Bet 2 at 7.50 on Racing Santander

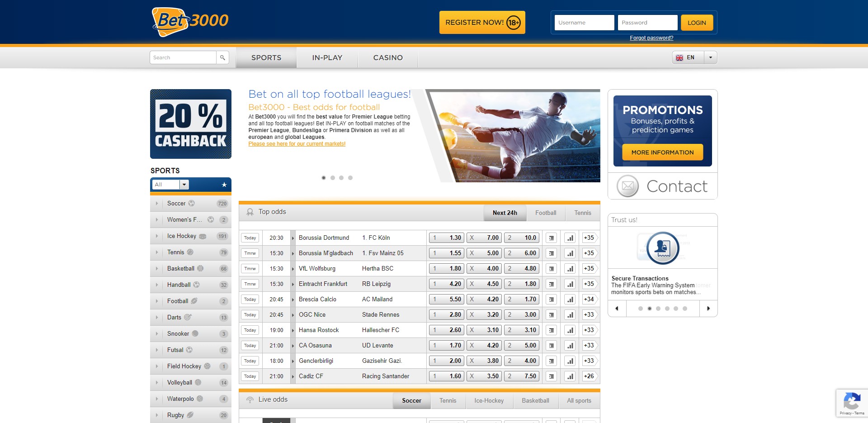(x=522, y=376)
